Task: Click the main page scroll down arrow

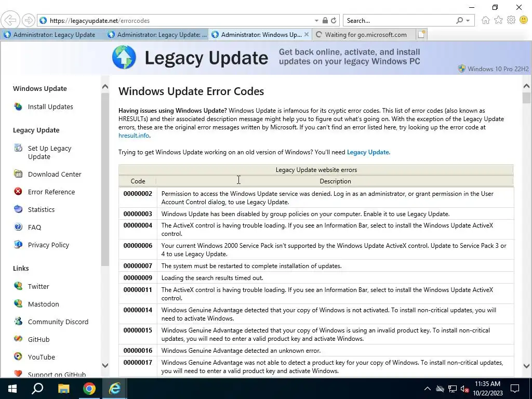Action: [526, 366]
